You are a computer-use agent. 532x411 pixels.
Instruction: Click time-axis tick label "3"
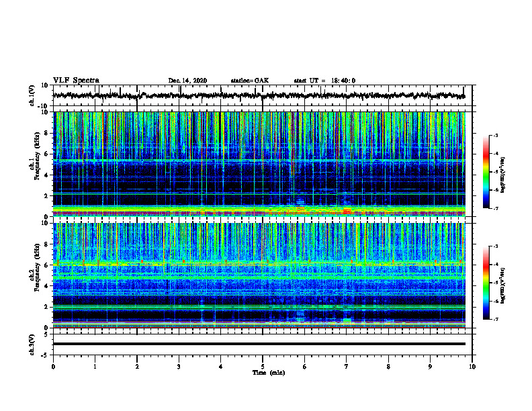coord(179,367)
